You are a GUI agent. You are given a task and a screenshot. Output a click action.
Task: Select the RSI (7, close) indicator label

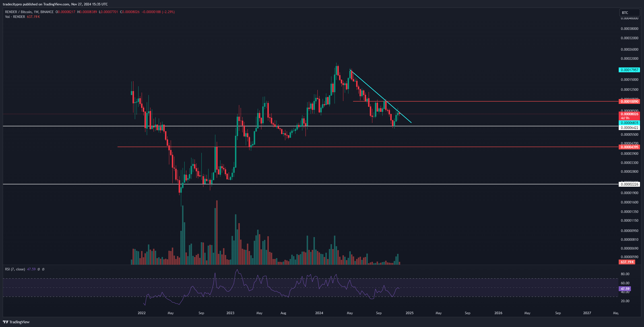(x=15, y=269)
